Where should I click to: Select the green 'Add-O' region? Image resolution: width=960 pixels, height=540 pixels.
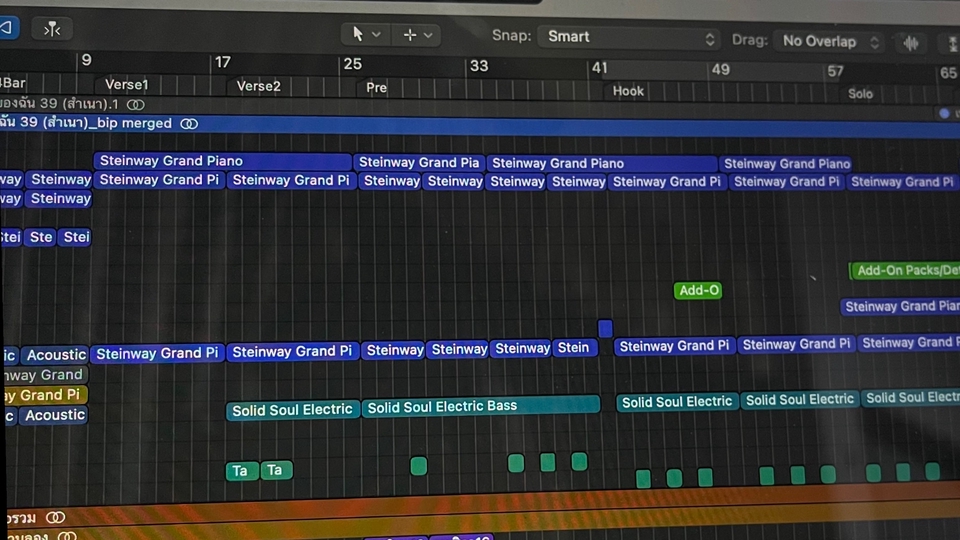(698, 290)
